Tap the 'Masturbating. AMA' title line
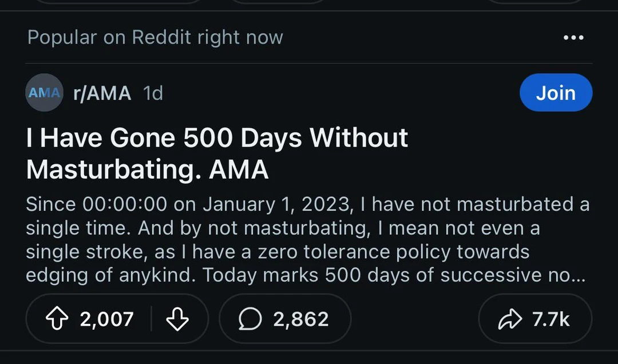This screenshot has height=364, width=618. click(x=147, y=170)
